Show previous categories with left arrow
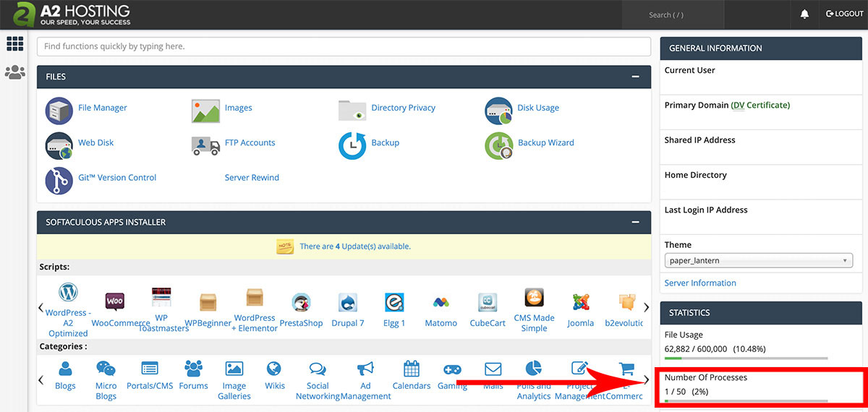The image size is (868, 412). coord(41,379)
